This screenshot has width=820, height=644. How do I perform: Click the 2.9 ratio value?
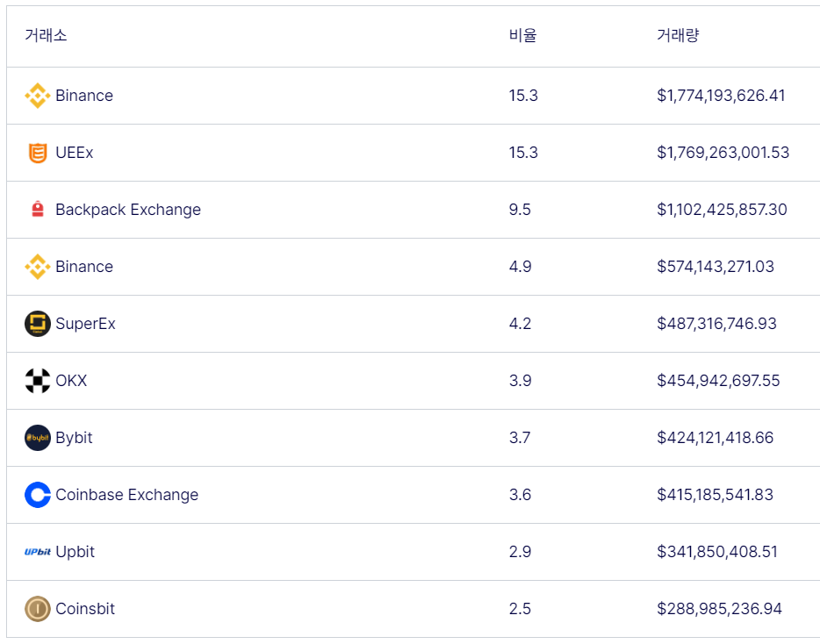521,552
